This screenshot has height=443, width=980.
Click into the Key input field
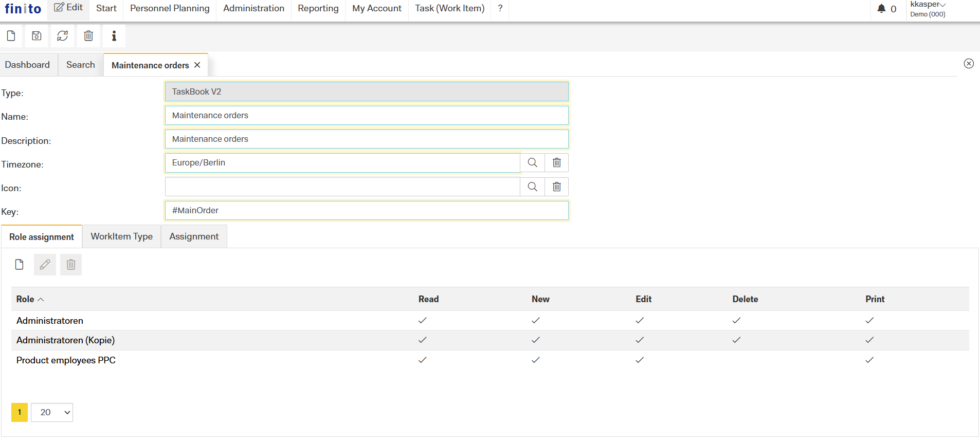[x=366, y=211]
